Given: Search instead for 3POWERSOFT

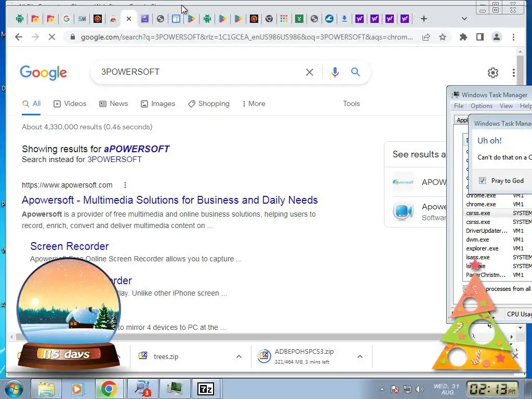Looking at the screenshot, I should coord(114,159).
